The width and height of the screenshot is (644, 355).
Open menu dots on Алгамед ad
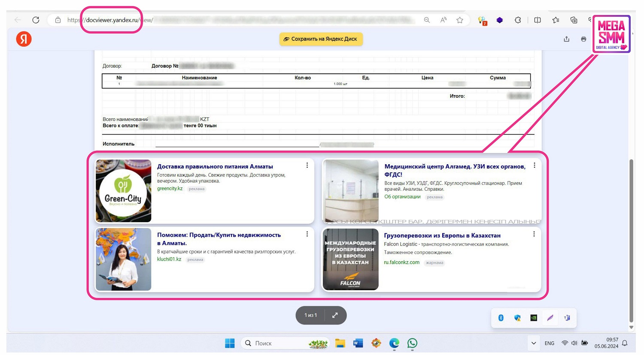pyautogui.click(x=535, y=165)
